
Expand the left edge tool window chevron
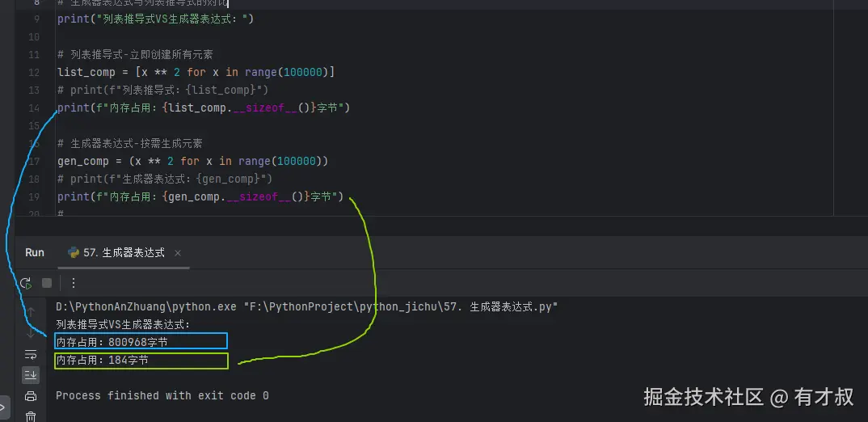3,408
